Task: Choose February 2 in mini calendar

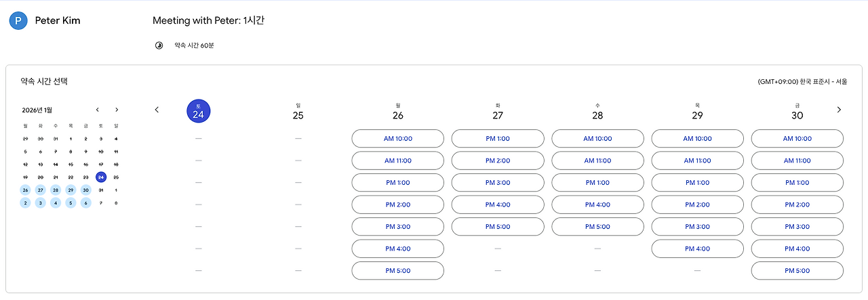Action: pyautogui.click(x=26, y=203)
